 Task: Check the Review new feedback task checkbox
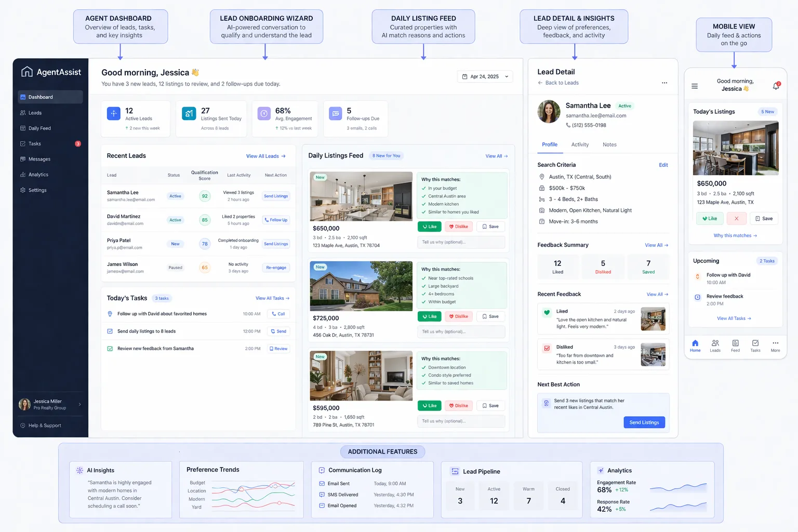click(110, 349)
